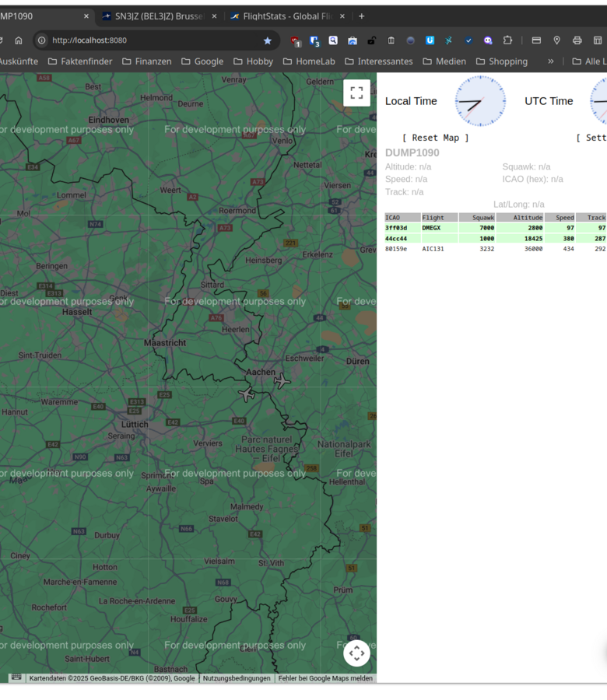Click the Eindhoven label on the map
The width and height of the screenshot is (607, 700).
(108, 120)
